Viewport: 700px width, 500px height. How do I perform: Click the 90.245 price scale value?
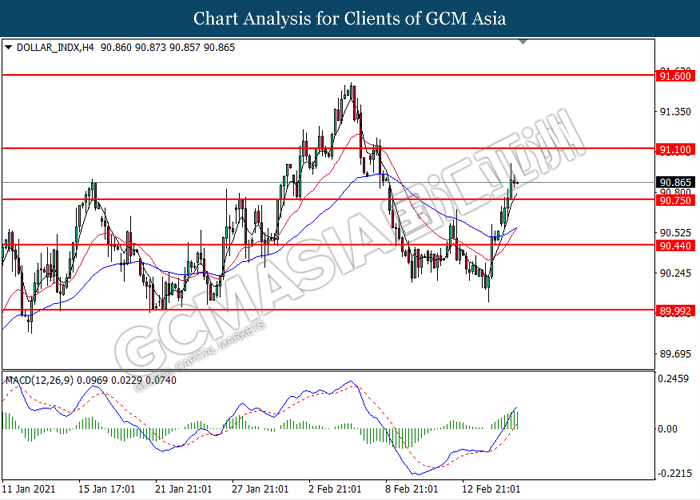(675, 273)
